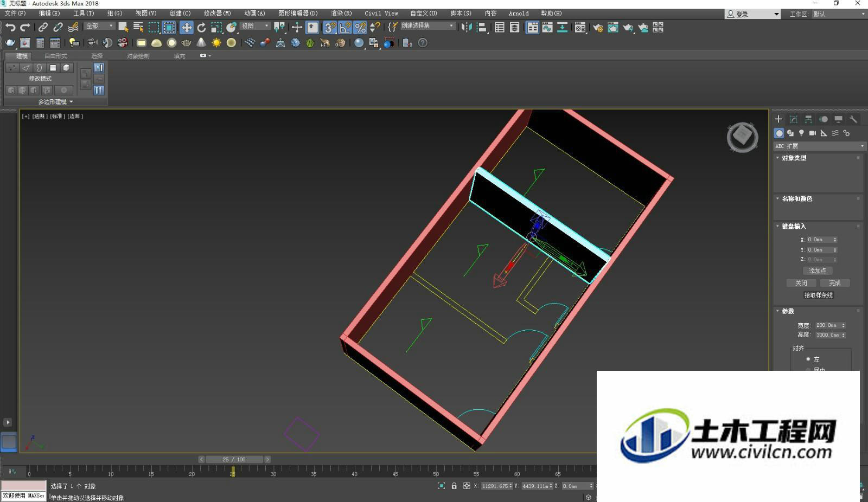Click the 登录 sign-in button
868x502 pixels.
(x=753, y=14)
